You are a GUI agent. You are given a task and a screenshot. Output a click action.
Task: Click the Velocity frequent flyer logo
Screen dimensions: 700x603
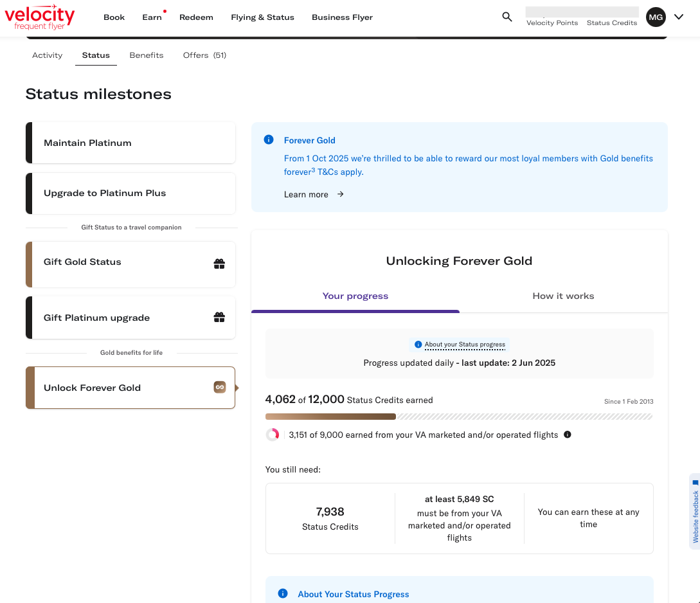[x=40, y=17]
